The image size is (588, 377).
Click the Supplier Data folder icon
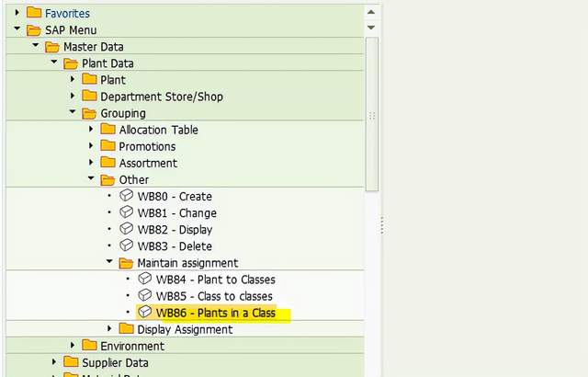71,361
